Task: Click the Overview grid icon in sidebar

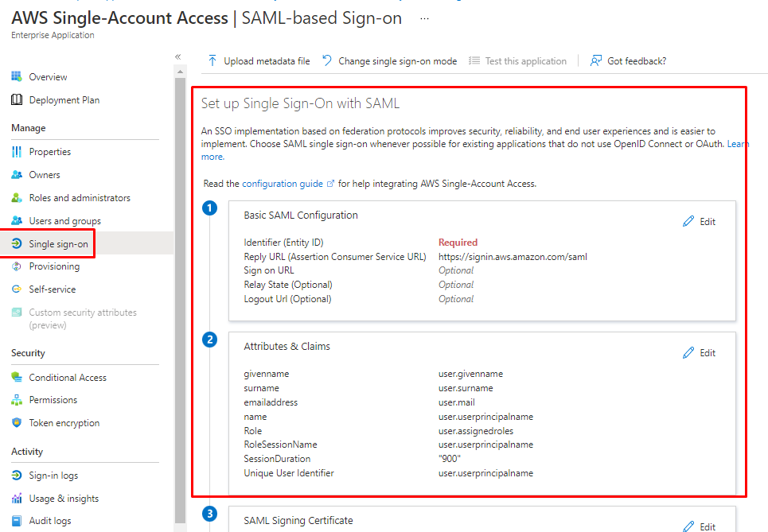Action: [16, 77]
